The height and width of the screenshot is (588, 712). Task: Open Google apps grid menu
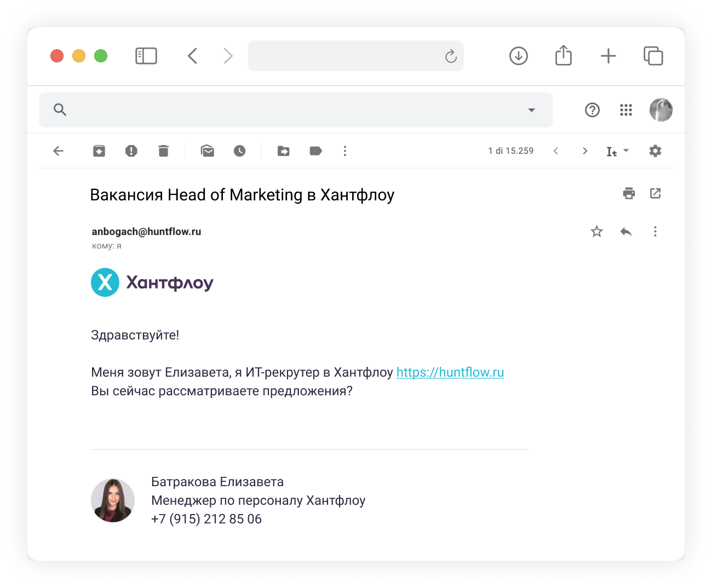pos(626,110)
